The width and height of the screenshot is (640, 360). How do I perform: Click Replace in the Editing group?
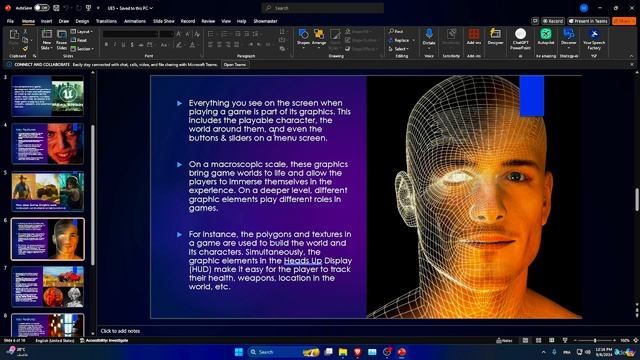[x=399, y=40]
